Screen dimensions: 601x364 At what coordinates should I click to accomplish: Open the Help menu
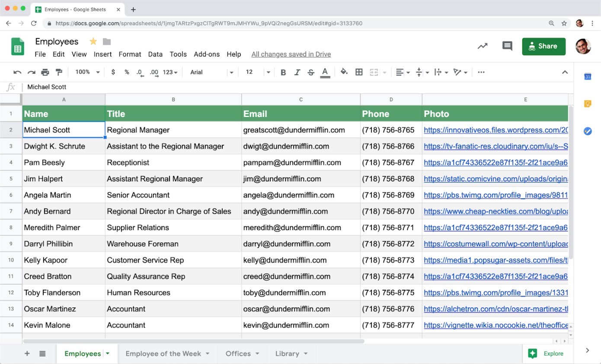pyautogui.click(x=234, y=54)
